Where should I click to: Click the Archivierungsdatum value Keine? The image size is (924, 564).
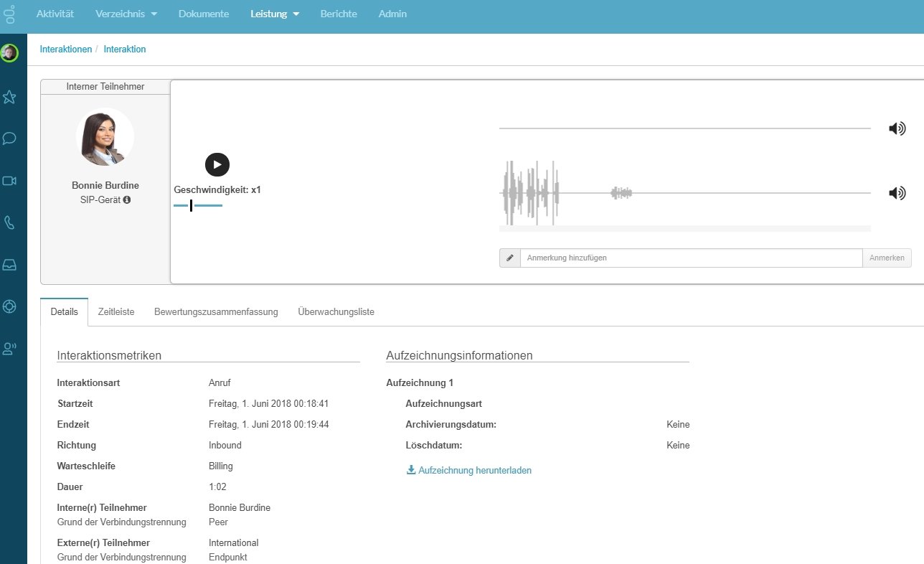pyautogui.click(x=678, y=425)
